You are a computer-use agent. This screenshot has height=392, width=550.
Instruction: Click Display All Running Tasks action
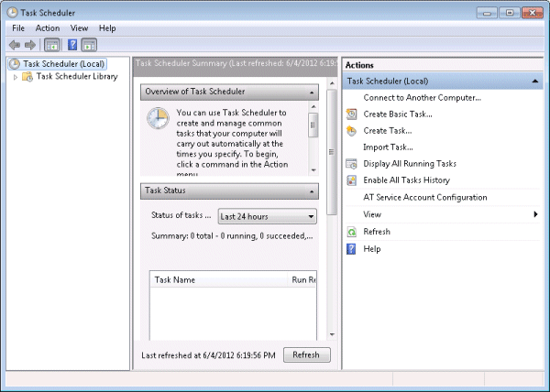[410, 164]
